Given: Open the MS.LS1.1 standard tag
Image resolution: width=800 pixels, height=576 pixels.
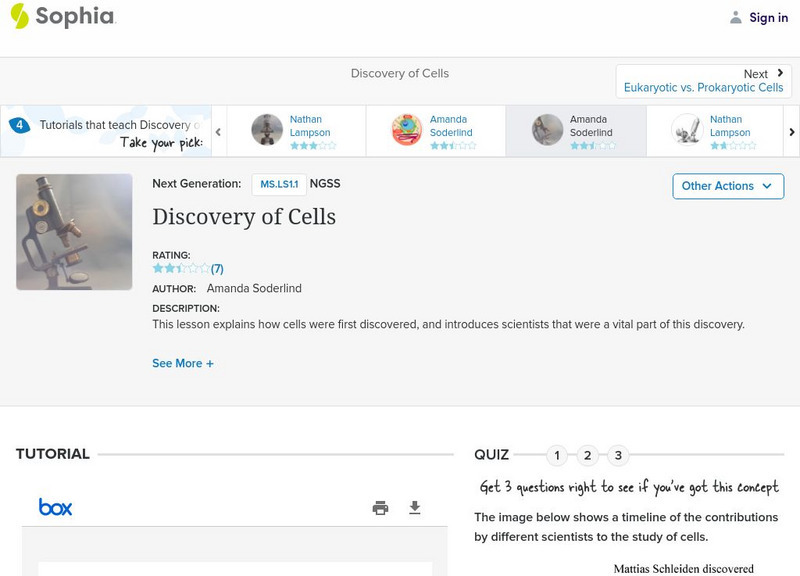Looking at the screenshot, I should [280, 184].
